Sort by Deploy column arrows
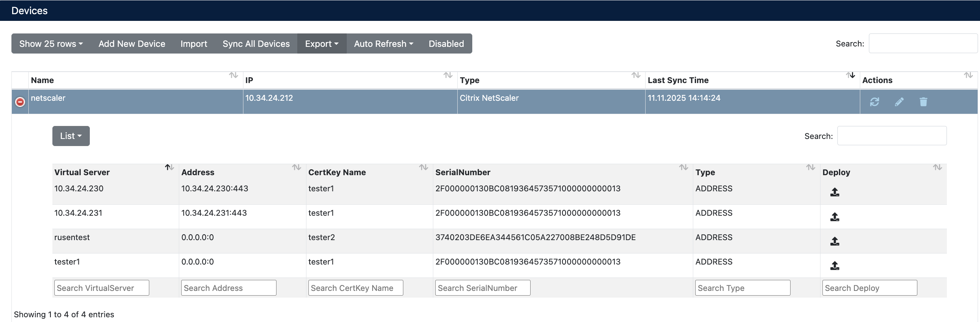The height and width of the screenshot is (322, 980). [937, 167]
